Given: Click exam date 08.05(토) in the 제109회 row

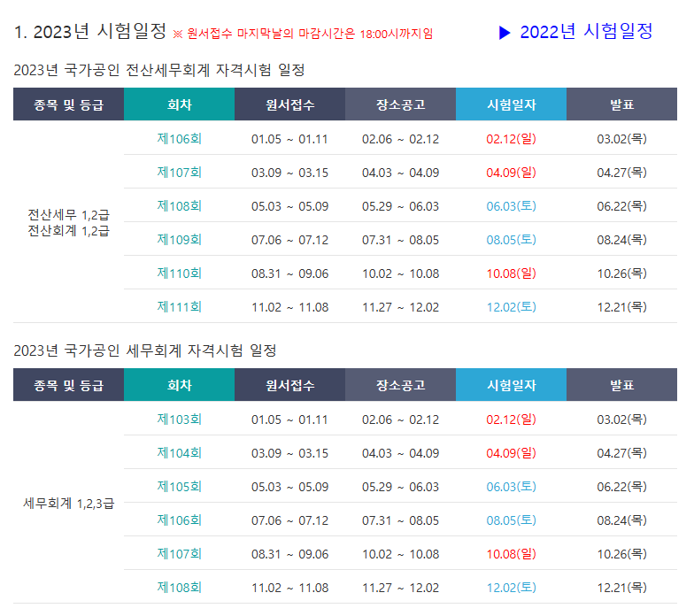Looking at the screenshot, I should [x=512, y=240].
